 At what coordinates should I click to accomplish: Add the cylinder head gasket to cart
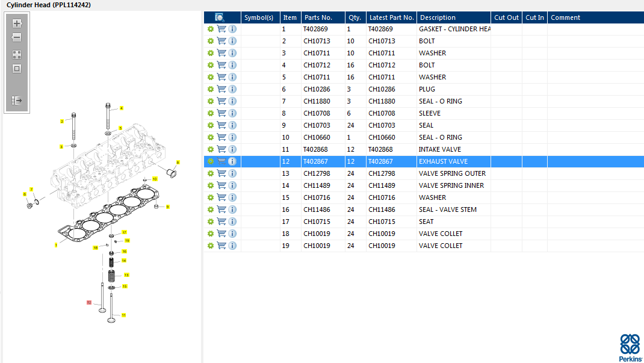(x=221, y=29)
